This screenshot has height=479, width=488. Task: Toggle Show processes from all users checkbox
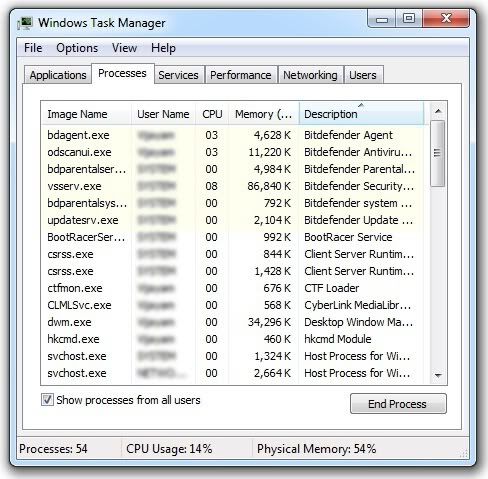(47, 399)
